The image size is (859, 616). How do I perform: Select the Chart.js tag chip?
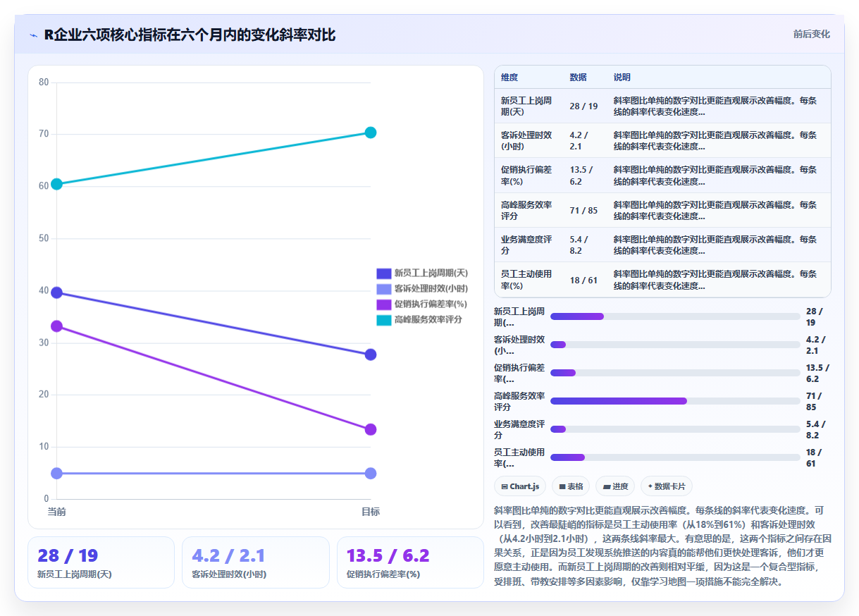tap(520, 486)
